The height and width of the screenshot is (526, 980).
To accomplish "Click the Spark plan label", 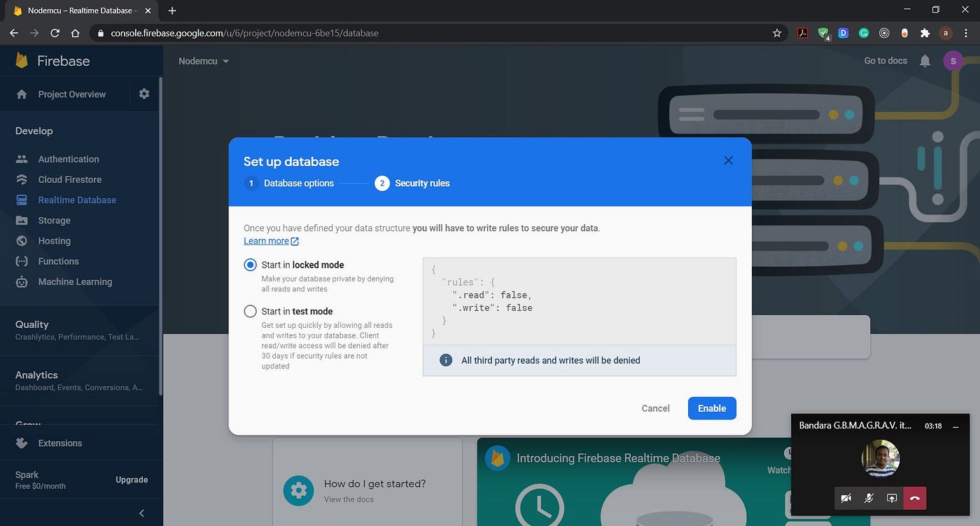I will [x=27, y=474].
